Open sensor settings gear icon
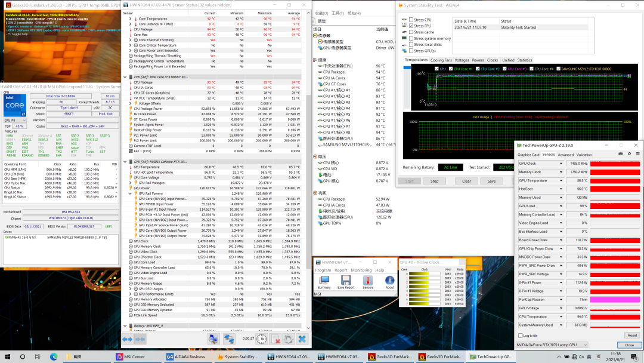 pos(289,339)
